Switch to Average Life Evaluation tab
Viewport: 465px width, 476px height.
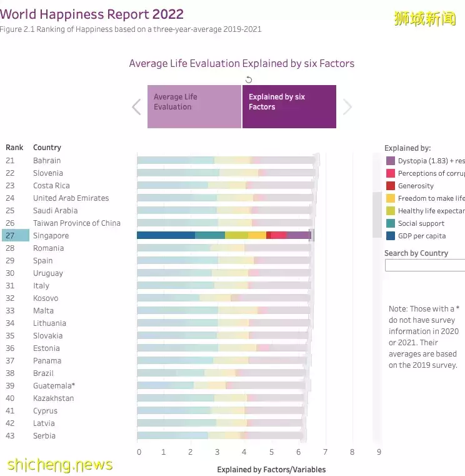click(194, 107)
